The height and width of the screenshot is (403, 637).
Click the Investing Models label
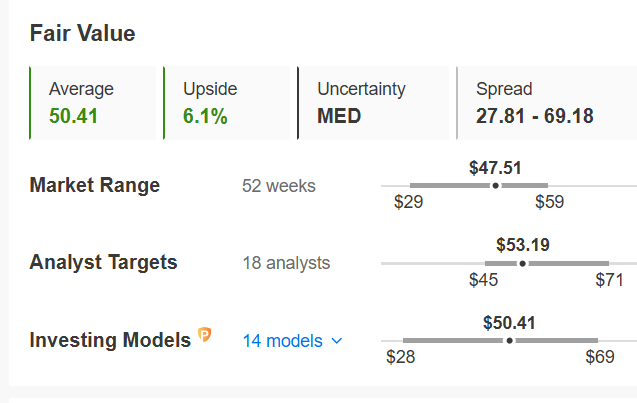(x=110, y=340)
